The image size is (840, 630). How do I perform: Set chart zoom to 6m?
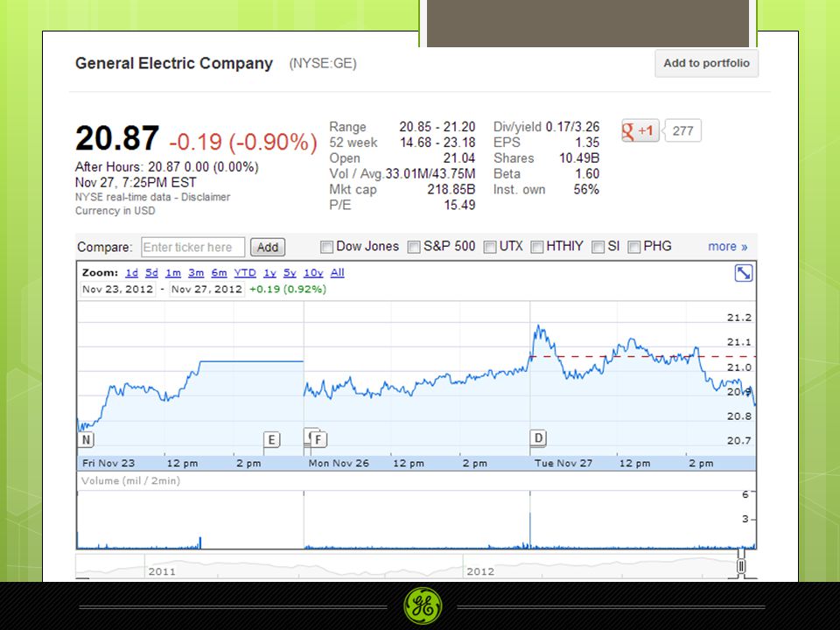pos(219,273)
